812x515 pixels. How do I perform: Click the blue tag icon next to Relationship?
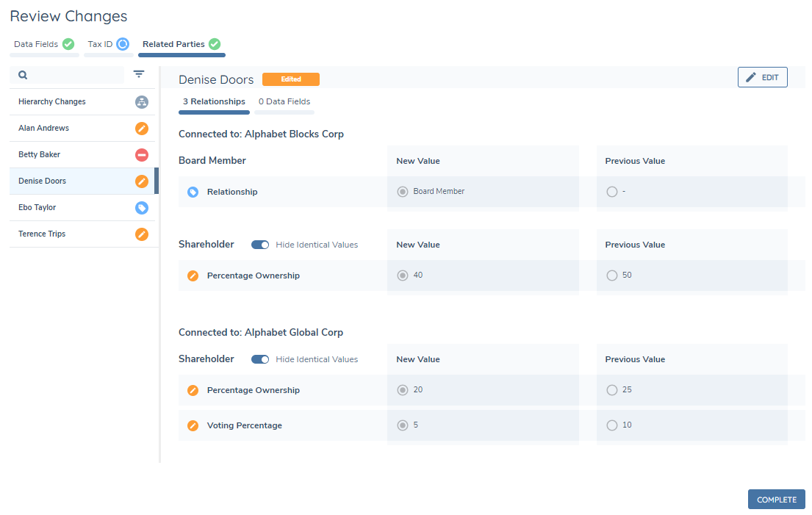coord(193,192)
